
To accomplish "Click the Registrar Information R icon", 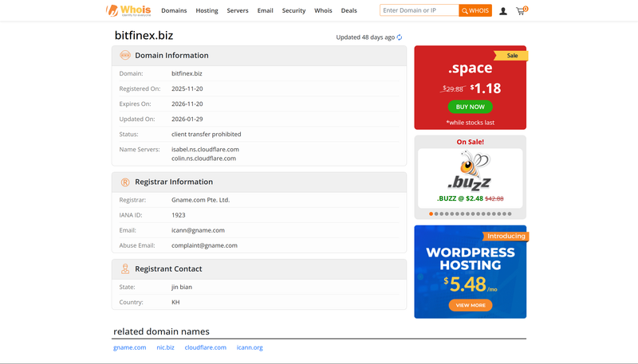I will pos(125,182).
